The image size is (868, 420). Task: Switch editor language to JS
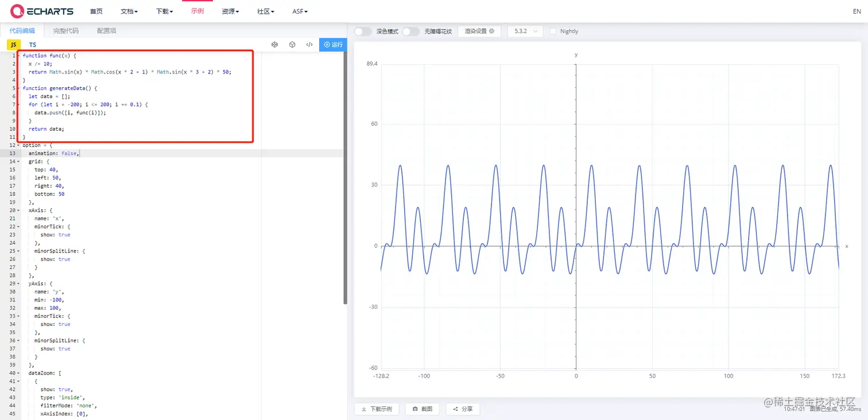[13, 45]
